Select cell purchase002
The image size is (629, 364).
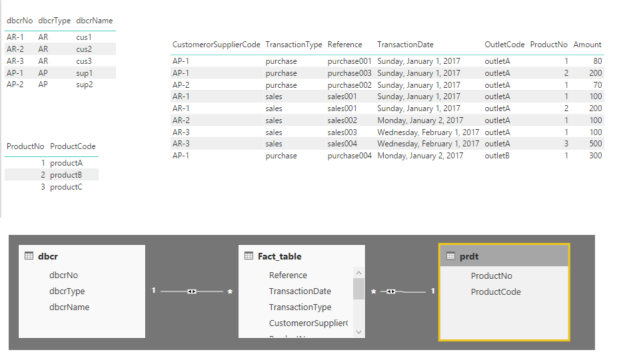coord(349,85)
